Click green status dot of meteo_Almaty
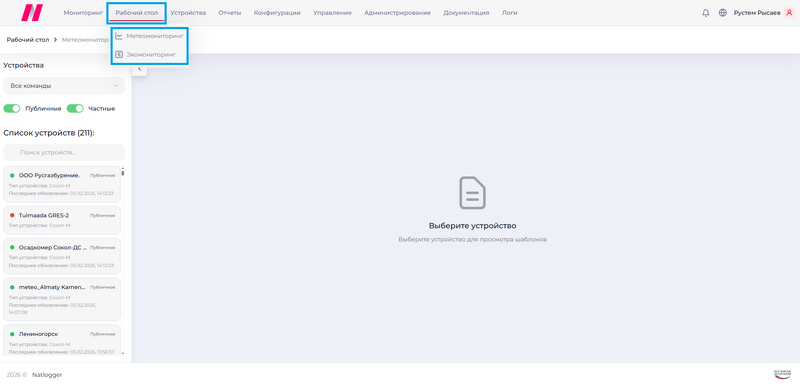This screenshot has height=384, width=800. (x=12, y=287)
